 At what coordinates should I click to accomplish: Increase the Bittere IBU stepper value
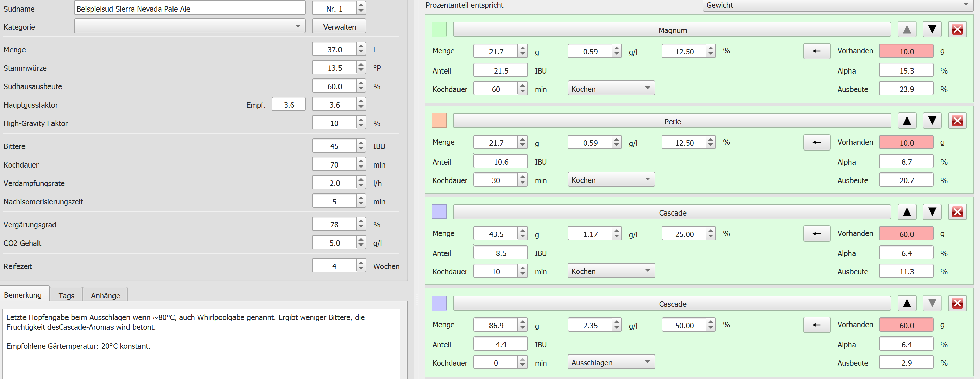[x=361, y=143]
